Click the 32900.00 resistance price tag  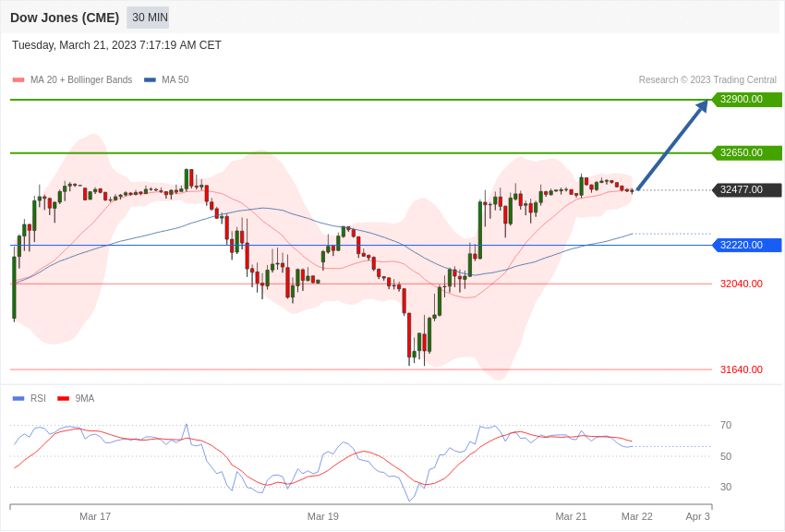[747, 99]
